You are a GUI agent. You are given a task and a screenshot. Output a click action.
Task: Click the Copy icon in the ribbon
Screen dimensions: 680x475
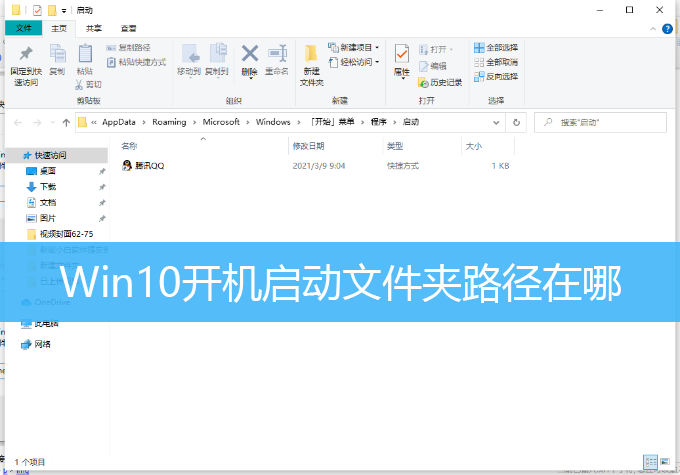coord(57,54)
